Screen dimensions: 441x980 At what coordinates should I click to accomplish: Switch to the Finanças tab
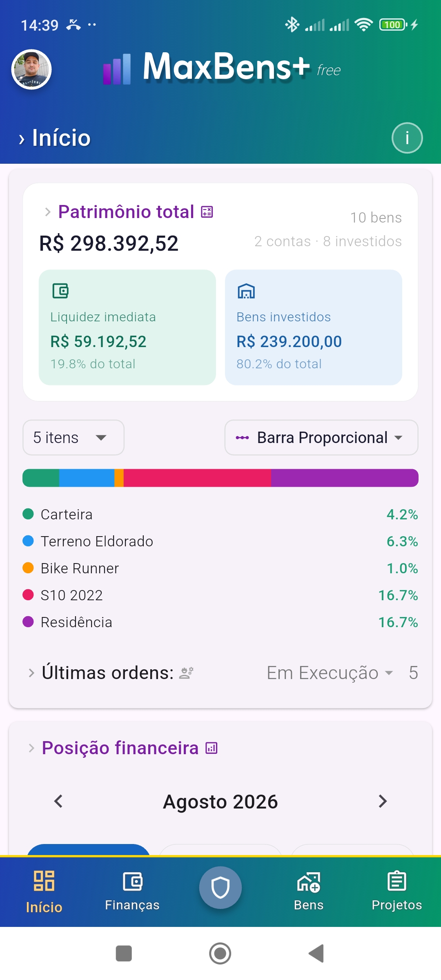[x=132, y=892]
